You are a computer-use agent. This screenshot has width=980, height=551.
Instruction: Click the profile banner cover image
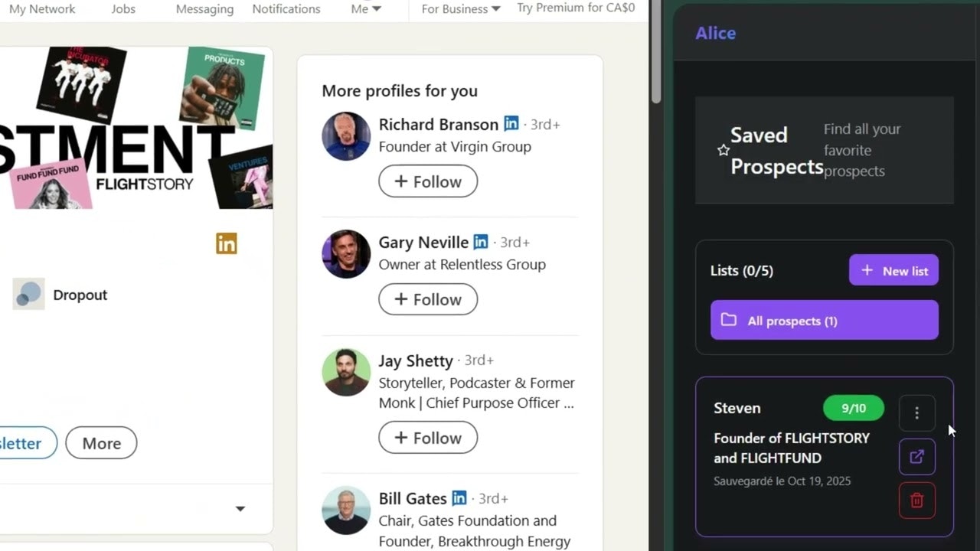click(136, 127)
